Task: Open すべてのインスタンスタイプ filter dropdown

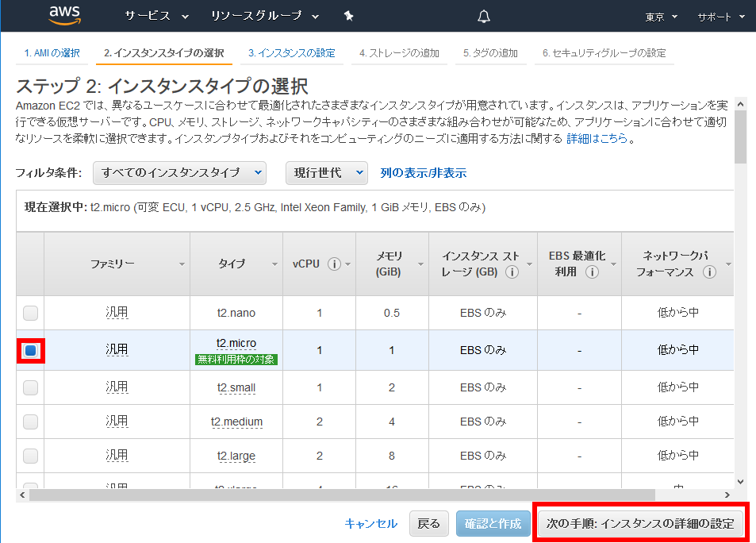Action: pyautogui.click(x=180, y=173)
